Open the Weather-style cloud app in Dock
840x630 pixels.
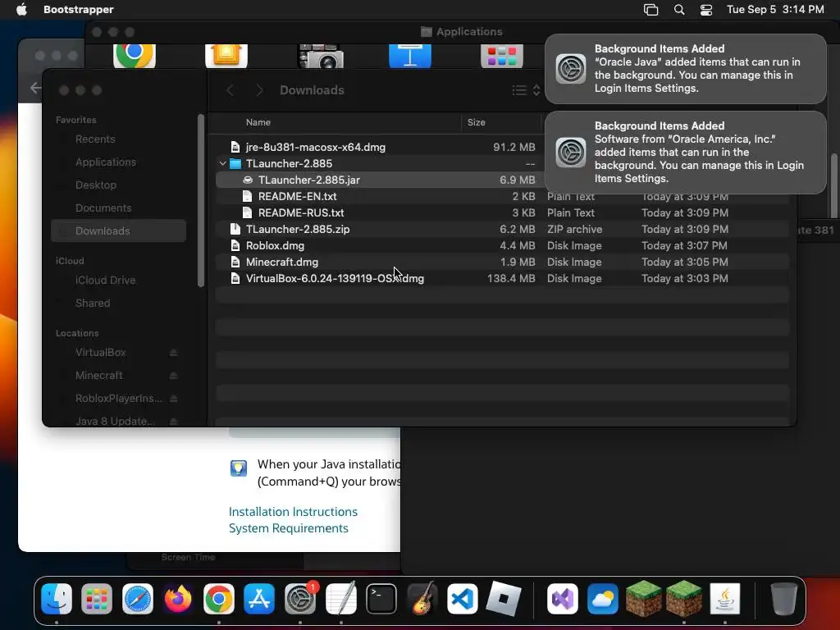coord(603,598)
